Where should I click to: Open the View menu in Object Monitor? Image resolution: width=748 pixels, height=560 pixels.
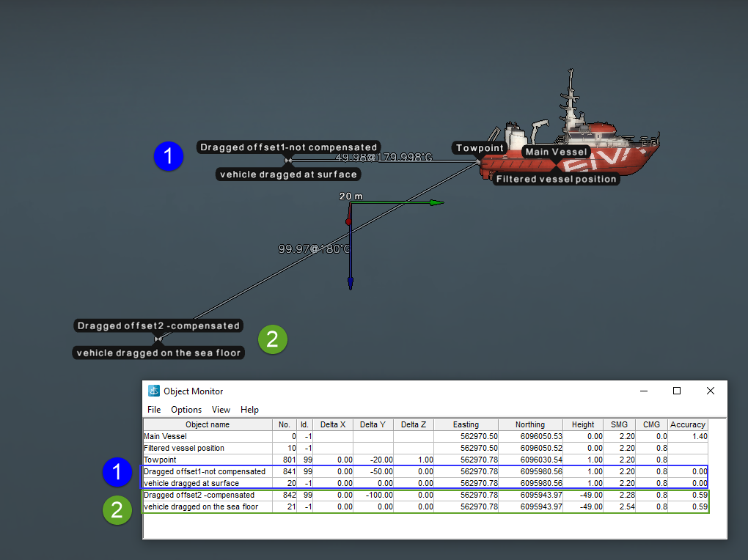[x=221, y=410]
